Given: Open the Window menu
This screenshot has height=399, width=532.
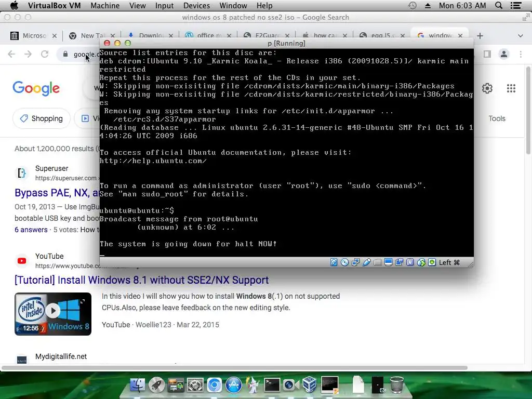Looking at the screenshot, I should [x=233, y=5].
